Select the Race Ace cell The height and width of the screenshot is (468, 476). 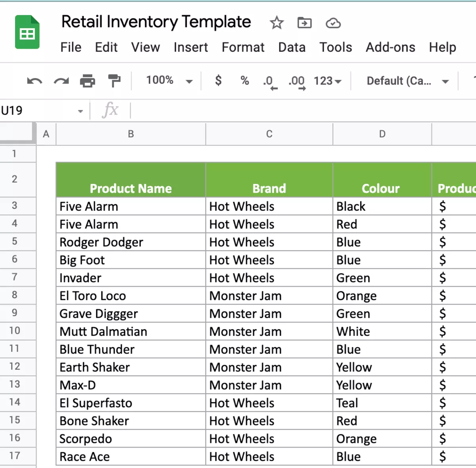[131, 457]
